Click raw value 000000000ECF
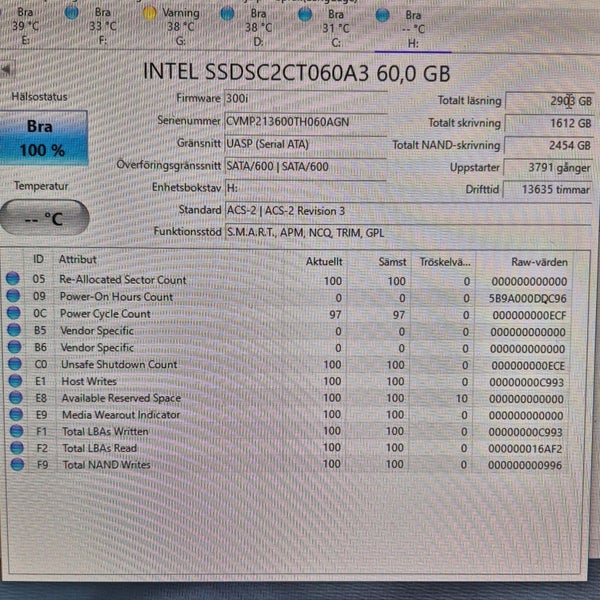The width and height of the screenshot is (600, 600). [529, 315]
